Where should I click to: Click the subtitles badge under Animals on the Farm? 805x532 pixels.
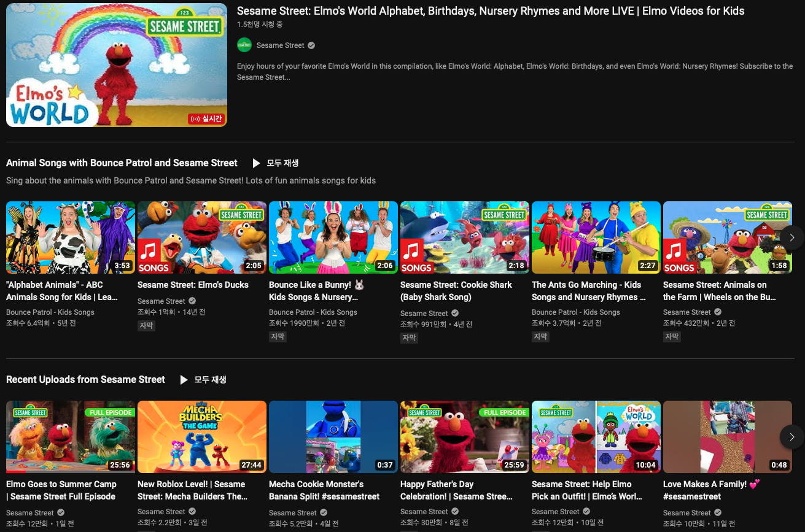(x=672, y=337)
